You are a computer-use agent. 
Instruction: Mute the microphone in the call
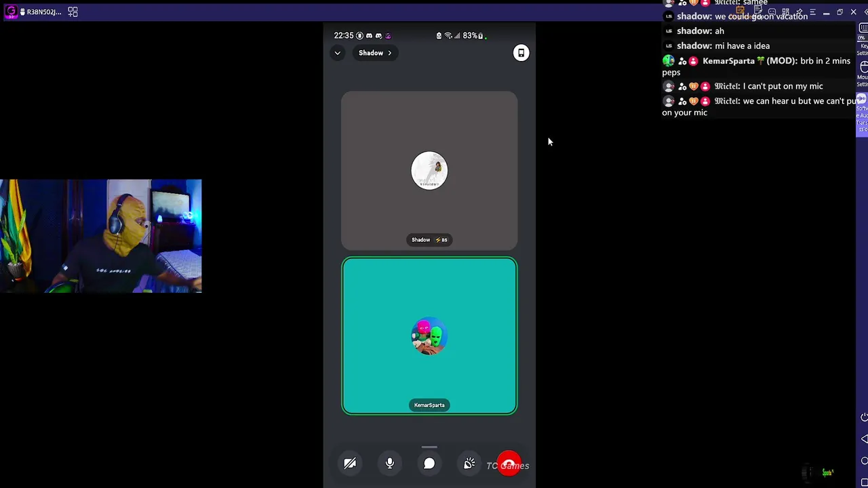pyautogui.click(x=390, y=464)
